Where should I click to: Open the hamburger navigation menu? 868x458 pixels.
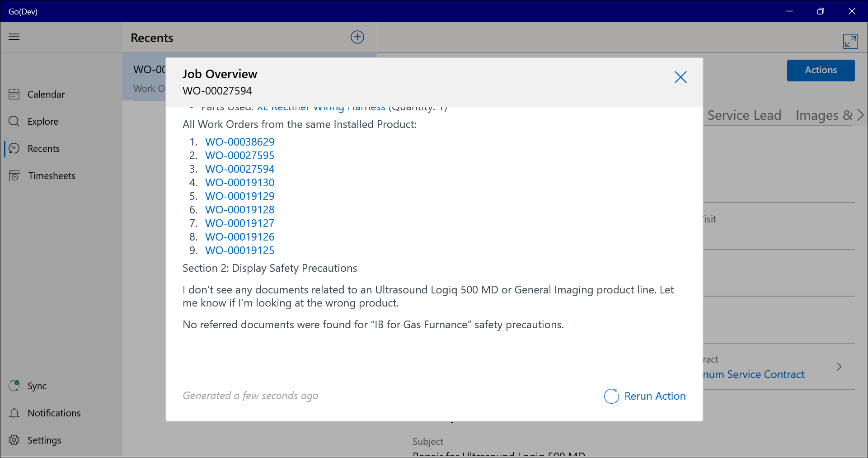point(14,37)
